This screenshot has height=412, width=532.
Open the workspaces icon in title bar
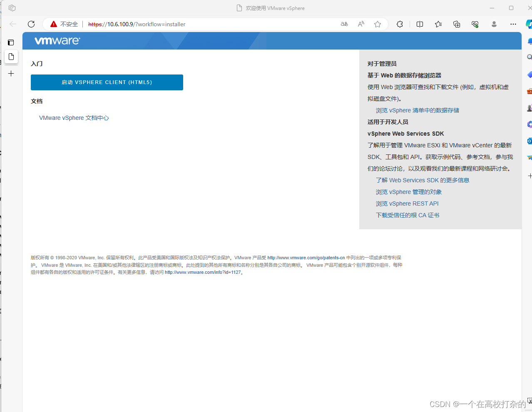coord(12,8)
